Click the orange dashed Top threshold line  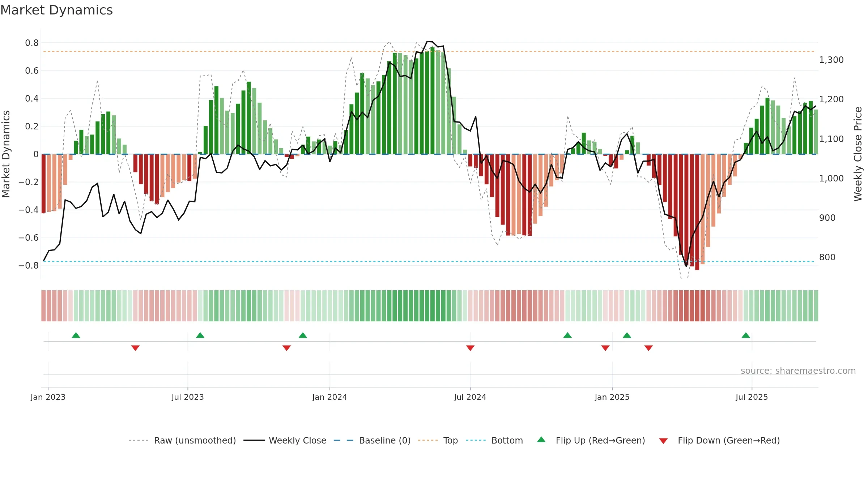pyautogui.click(x=429, y=52)
